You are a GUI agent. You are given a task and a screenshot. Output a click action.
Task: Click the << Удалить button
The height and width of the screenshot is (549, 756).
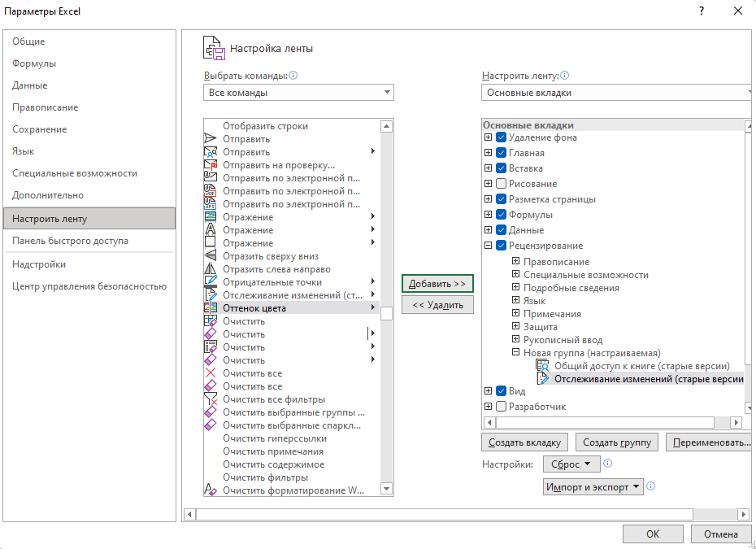pos(437,305)
